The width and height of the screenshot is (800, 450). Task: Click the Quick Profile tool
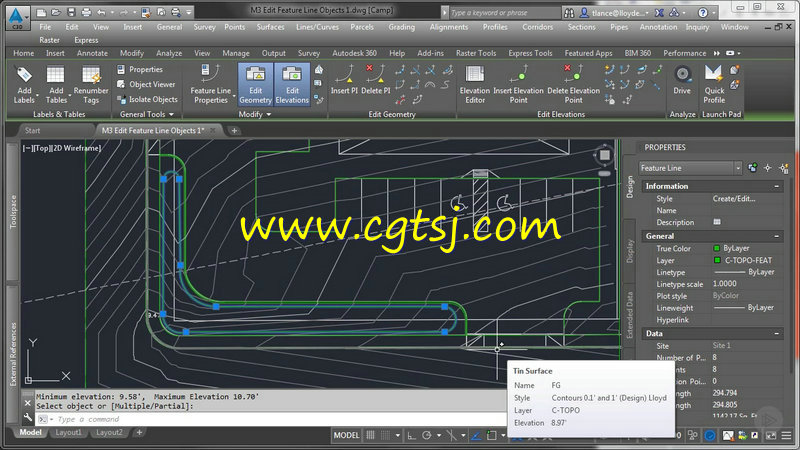point(714,84)
